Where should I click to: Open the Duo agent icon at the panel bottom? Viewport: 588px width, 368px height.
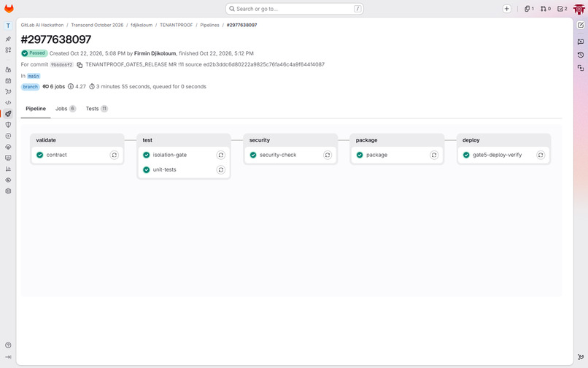581,357
